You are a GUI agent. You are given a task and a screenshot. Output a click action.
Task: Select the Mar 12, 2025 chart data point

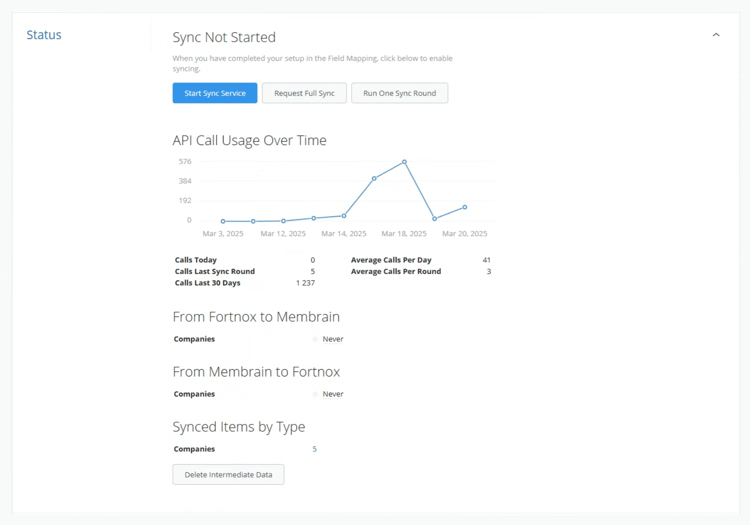click(x=284, y=221)
